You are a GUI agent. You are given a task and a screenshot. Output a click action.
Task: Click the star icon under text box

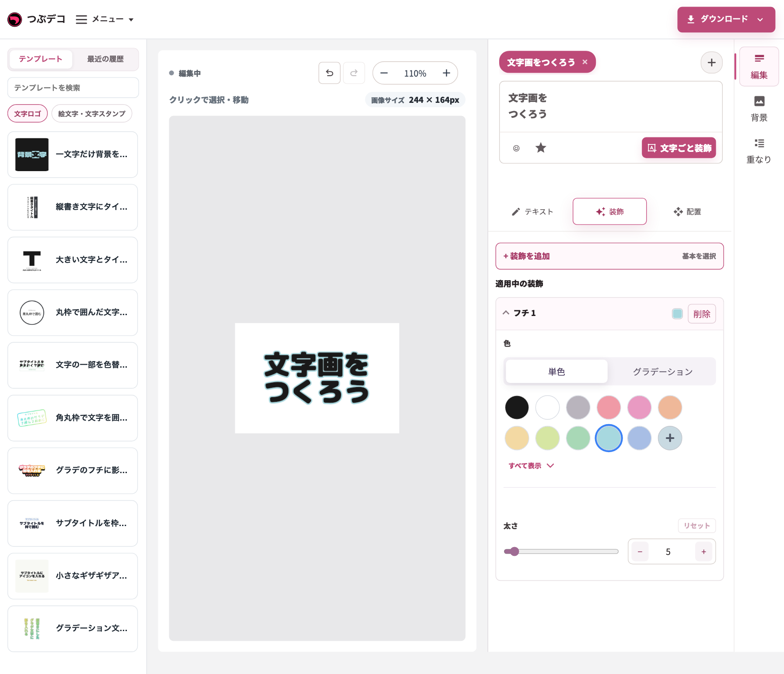point(541,148)
